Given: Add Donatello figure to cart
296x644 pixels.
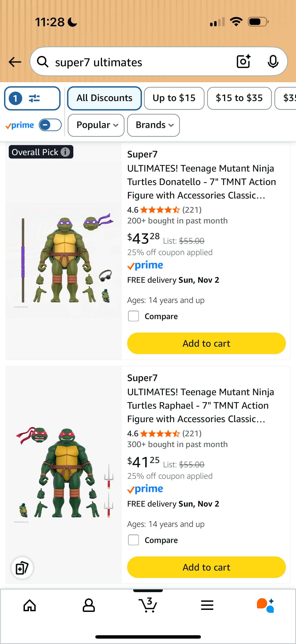Looking at the screenshot, I should (206, 343).
